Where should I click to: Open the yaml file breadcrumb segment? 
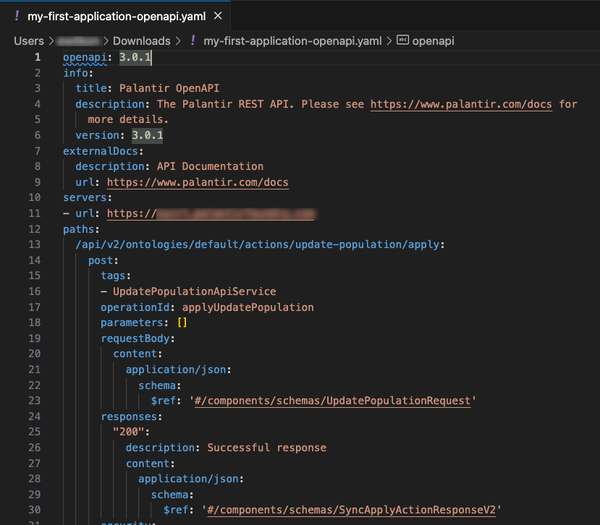point(292,41)
